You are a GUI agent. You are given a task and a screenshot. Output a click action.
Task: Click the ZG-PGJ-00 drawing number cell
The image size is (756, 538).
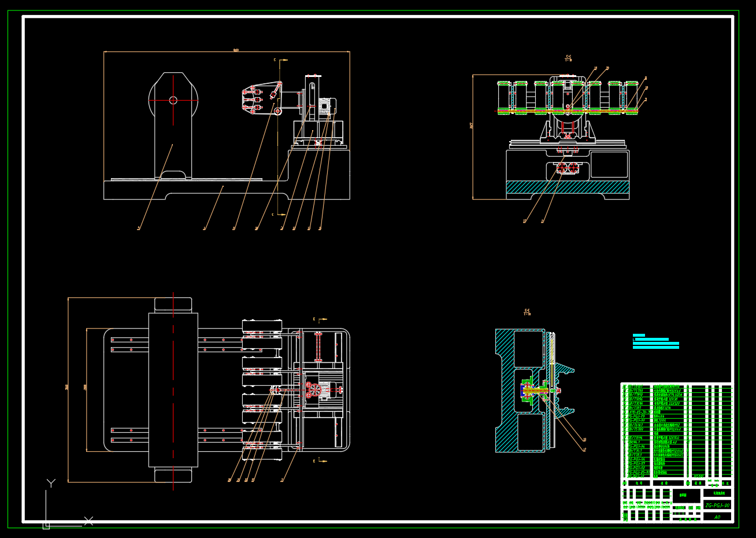pos(717,505)
